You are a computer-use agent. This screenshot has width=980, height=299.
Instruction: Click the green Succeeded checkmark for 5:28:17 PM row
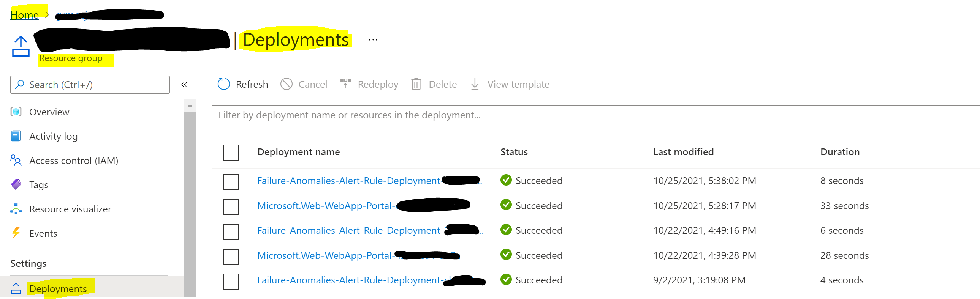pos(506,205)
